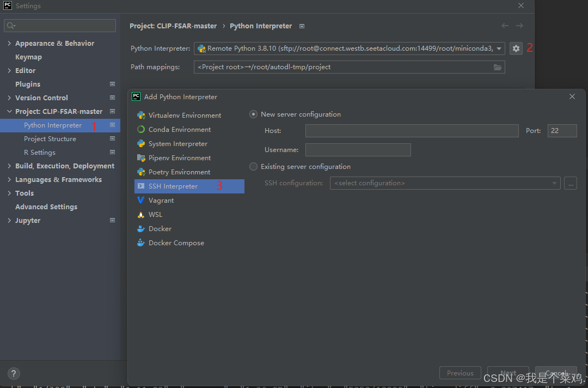Click the WSL penguin icon
The width and height of the screenshot is (588, 388).
click(141, 215)
